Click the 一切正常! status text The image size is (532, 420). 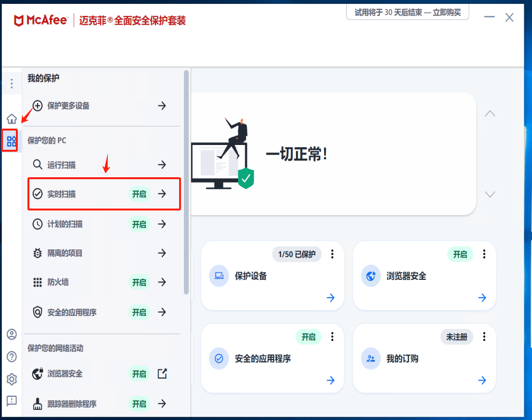[297, 154]
